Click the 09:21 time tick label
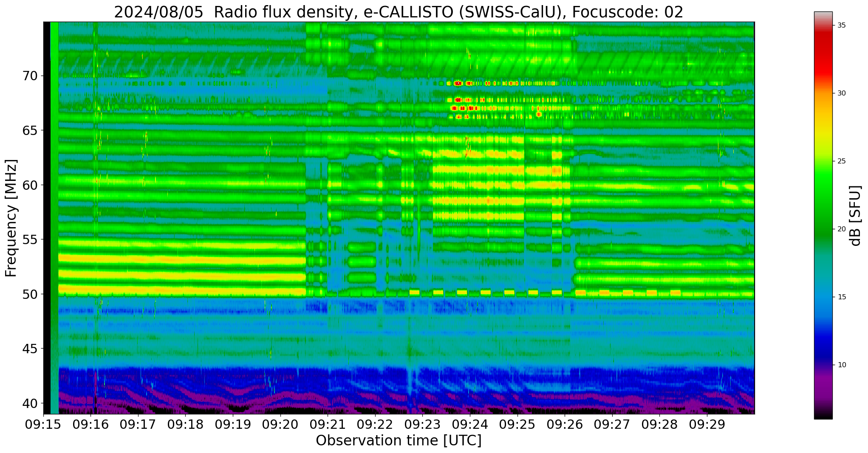The width and height of the screenshot is (868, 453). pos(328,424)
